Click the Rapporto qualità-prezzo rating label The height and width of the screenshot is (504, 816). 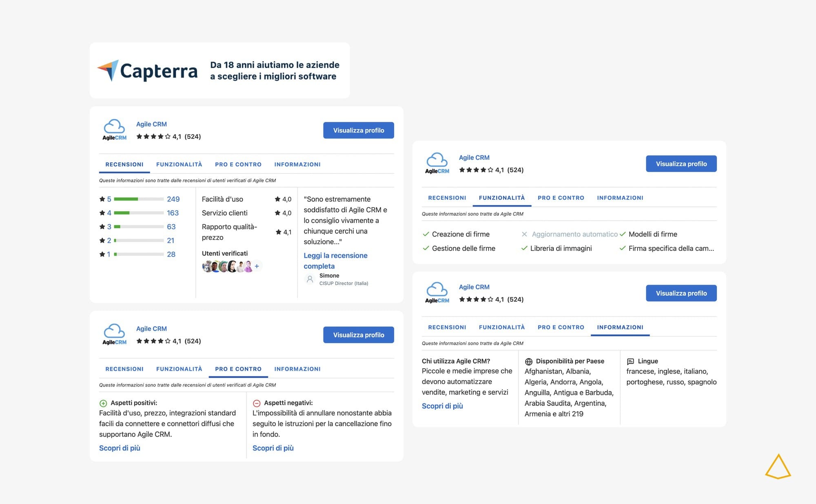[229, 232]
